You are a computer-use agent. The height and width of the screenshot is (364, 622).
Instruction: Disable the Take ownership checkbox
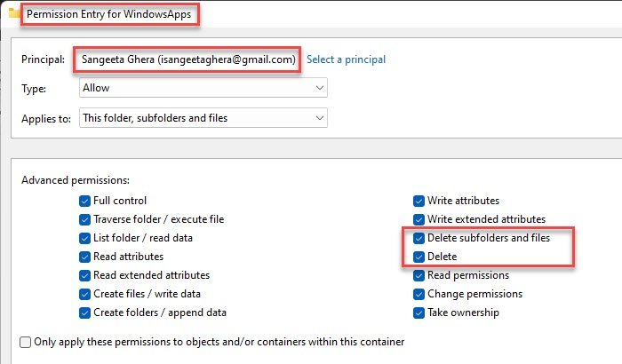pyautogui.click(x=419, y=313)
